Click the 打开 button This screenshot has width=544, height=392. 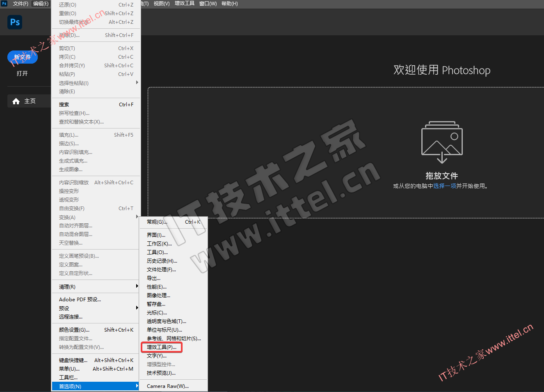click(22, 73)
